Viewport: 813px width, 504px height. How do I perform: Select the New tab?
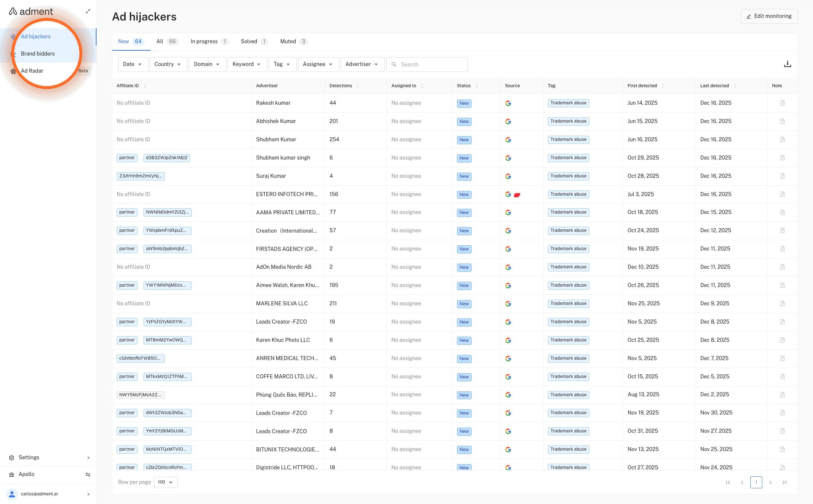(131, 41)
